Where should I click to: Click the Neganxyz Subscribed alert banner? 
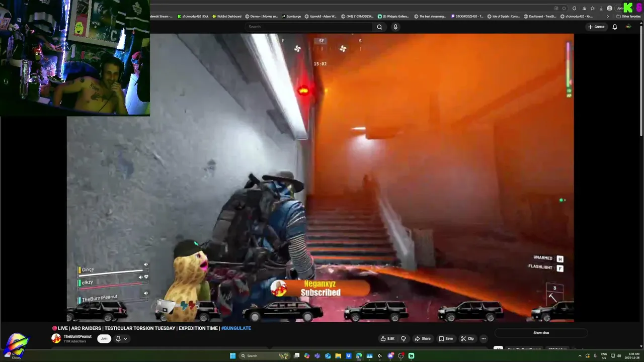click(x=320, y=288)
